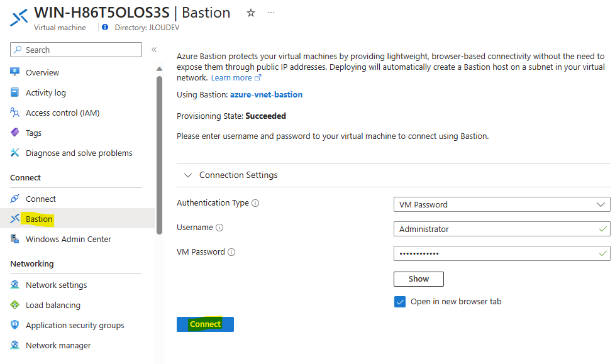Image resolution: width=615 pixels, height=364 pixels.
Task: Collapse the Connection Settings section
Action: click(x=188, y=175)
